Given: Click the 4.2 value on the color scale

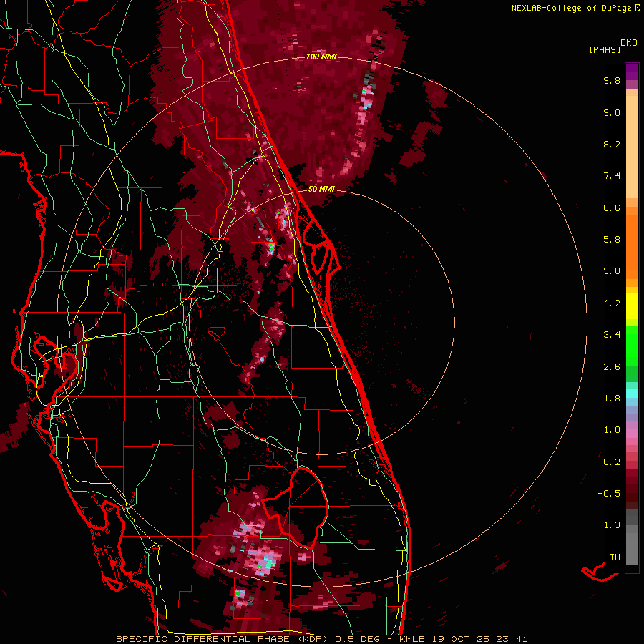Looking at the screenshot, I should click(x=612, y=303).
